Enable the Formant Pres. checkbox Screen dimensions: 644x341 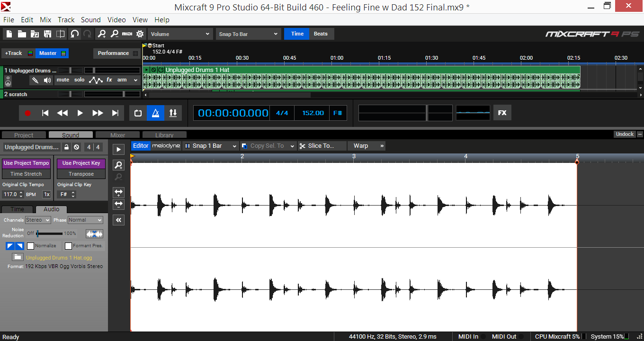coord(69,246)
